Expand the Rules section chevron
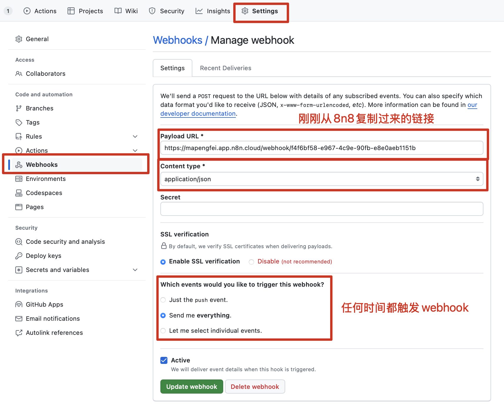Image resolution: width=504 pixels, height=420 pixels. pos(135,136)
